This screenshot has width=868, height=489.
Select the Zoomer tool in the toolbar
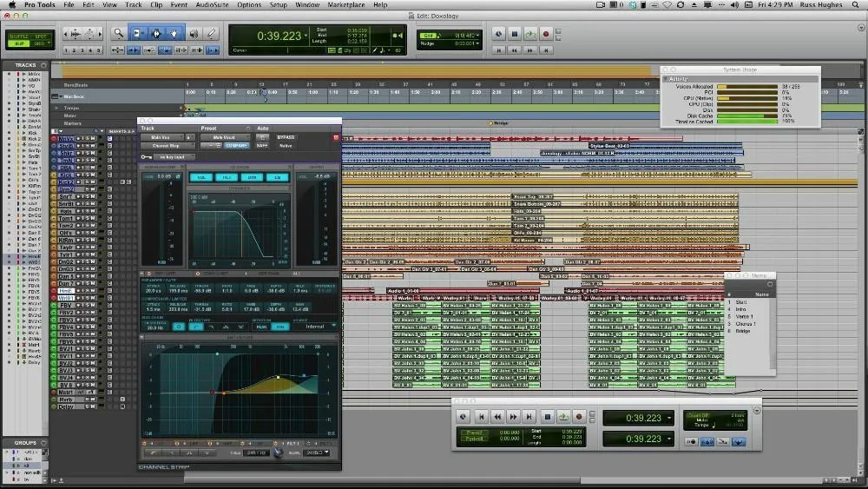click(118, 34)
